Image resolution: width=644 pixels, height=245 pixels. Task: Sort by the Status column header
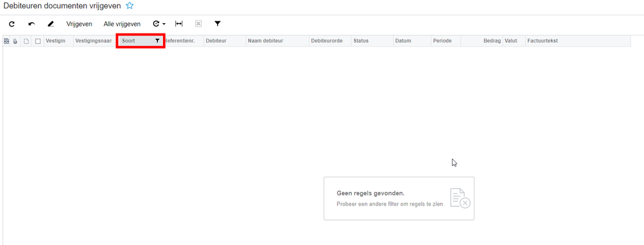[x=373, y=41]
